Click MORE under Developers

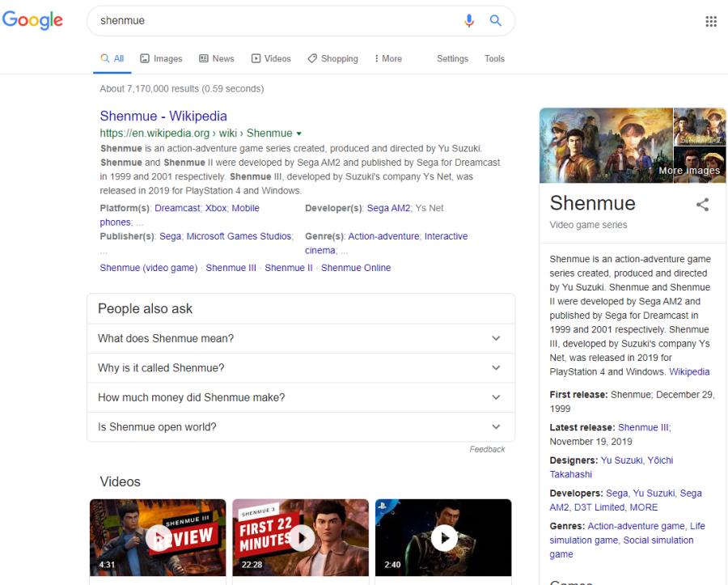644,507
